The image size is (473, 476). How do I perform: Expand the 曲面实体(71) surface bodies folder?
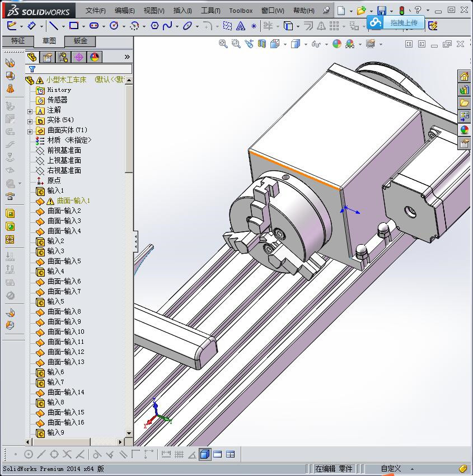[x=30, y=130]
